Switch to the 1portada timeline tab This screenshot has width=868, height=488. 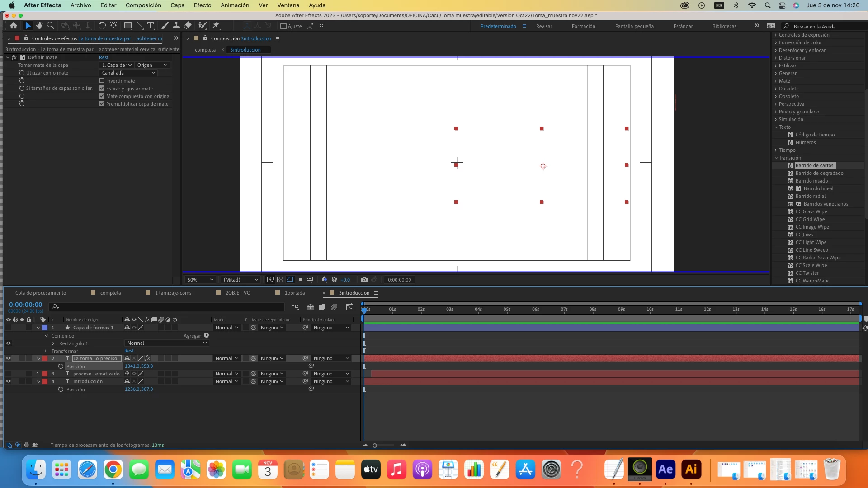tap(294, 293)
